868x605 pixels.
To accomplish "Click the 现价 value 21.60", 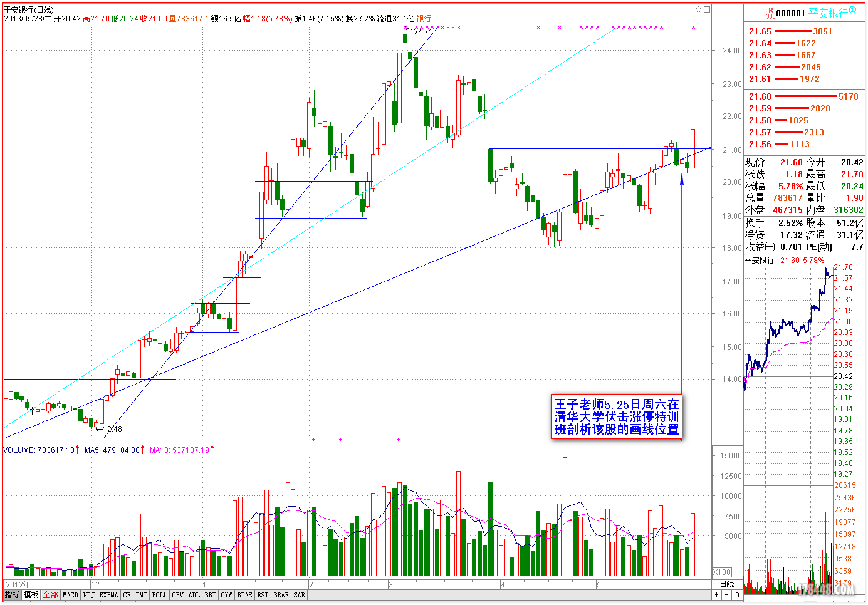I will 792,162.
